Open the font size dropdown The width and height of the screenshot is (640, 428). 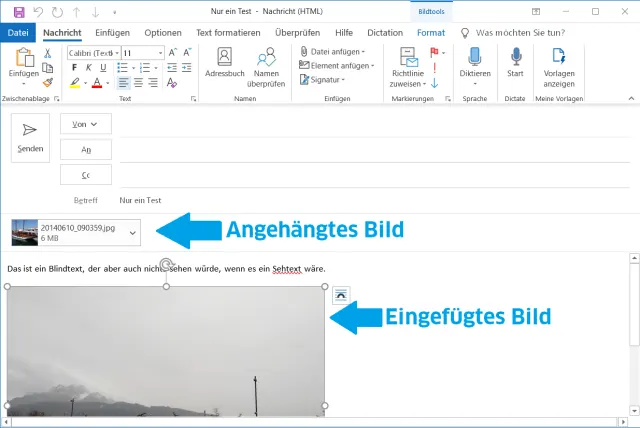pos(160,53)
